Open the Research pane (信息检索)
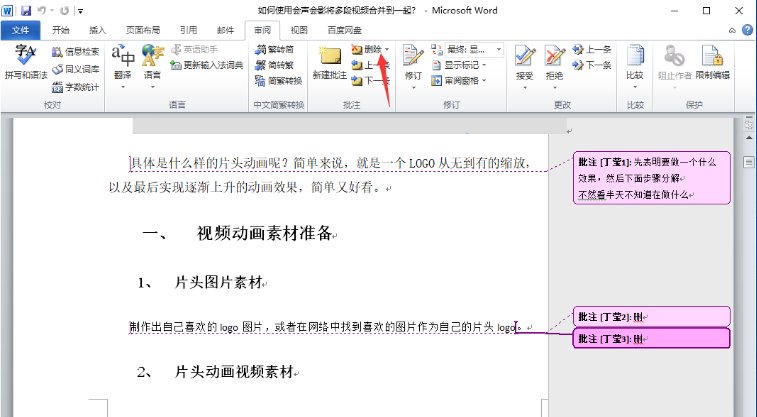This screenshot has width=757, height=417. click(x=75, y=52)
